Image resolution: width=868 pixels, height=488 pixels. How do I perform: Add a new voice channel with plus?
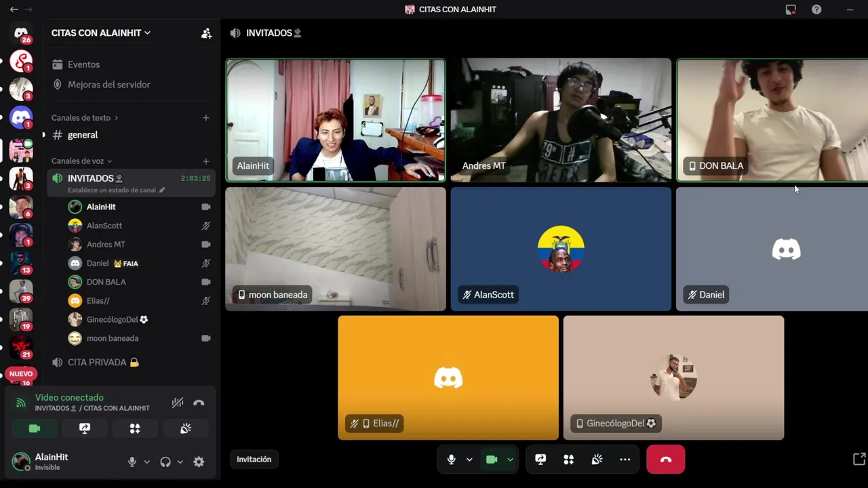click(205, 161)
